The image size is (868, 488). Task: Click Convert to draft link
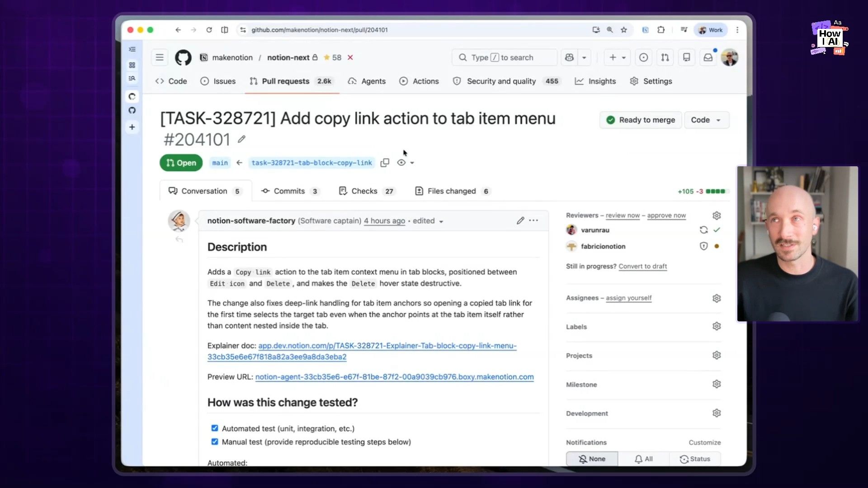click(x=642, y=266)
